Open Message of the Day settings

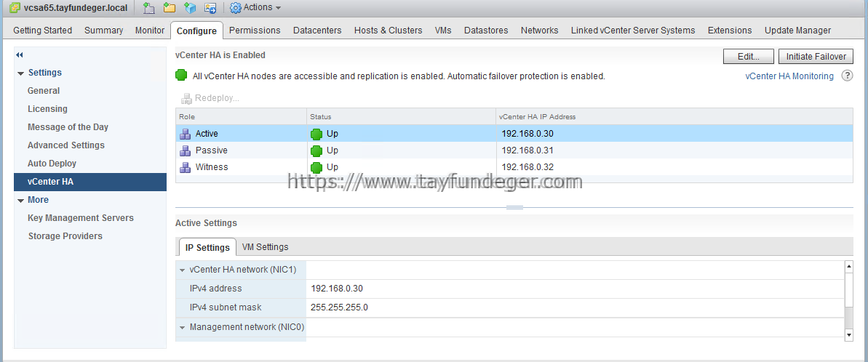click(68, 127)
